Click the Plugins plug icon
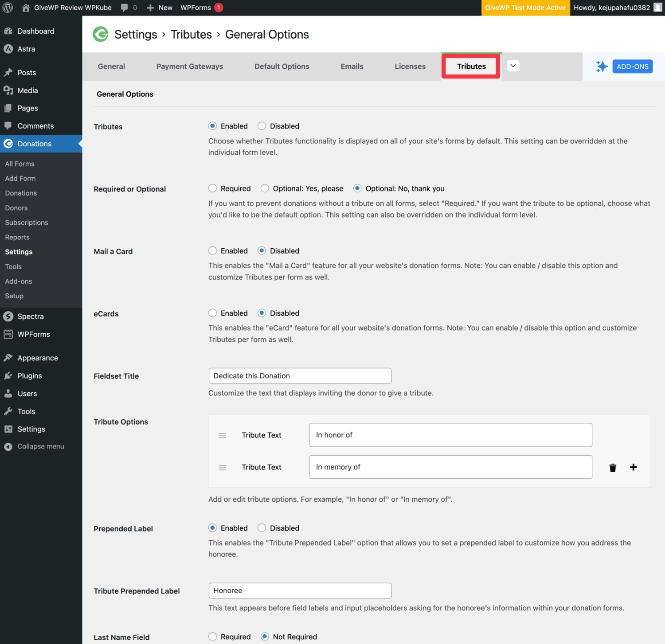This screenshot has width=665, height=644. pyautogui.click(x=8, y=376)
